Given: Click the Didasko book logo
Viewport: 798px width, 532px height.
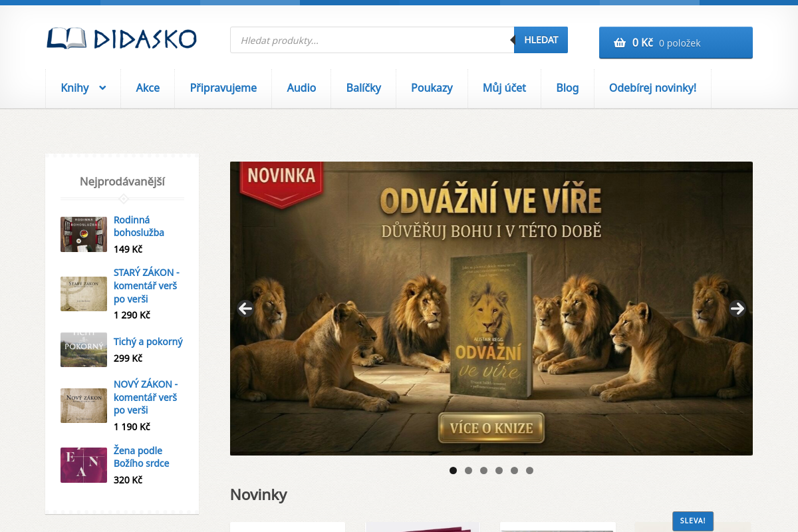Looking at the screenshot, I should 122,39.
